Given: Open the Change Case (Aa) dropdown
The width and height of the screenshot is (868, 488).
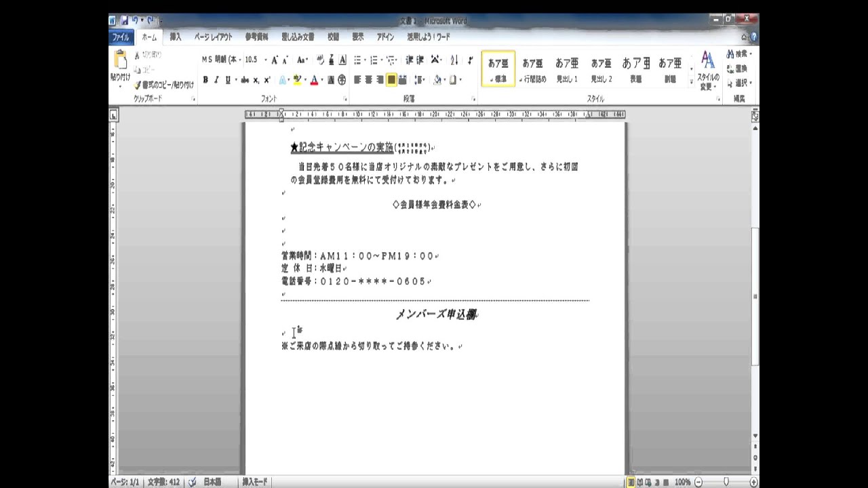Looking at the screenshot, I should click(x=302, y=60).
